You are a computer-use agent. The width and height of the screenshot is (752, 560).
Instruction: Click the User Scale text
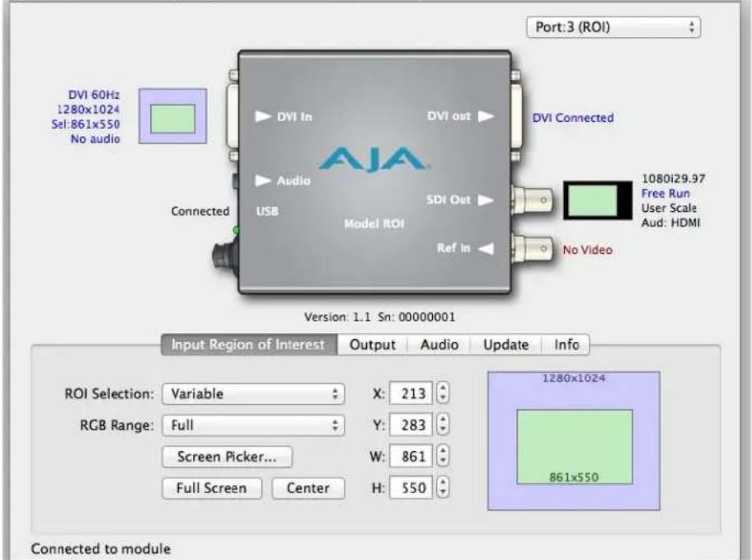click(669, 209)
